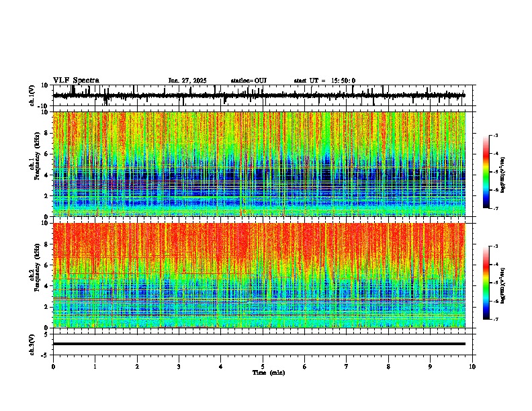This screenshot has width=532, height=411.
Task: Click the "1" tick on the Time axis
Action: (95, 367)
